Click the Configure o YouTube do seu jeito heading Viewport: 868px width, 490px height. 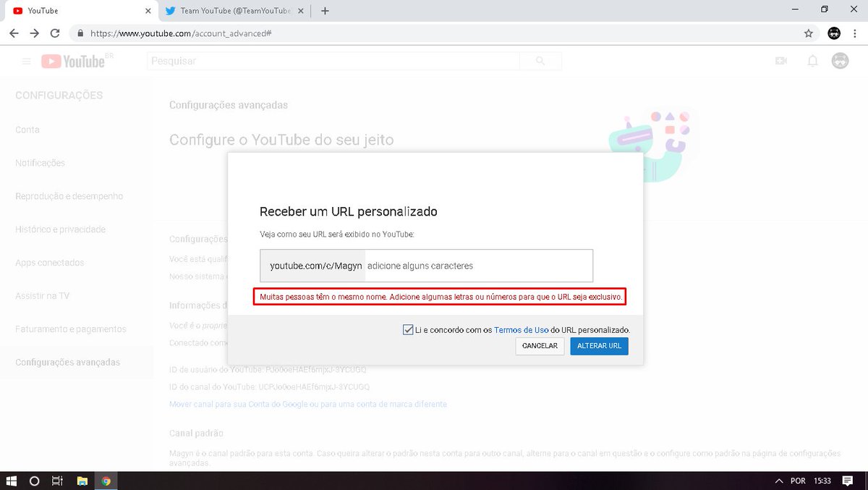point(281,140)
